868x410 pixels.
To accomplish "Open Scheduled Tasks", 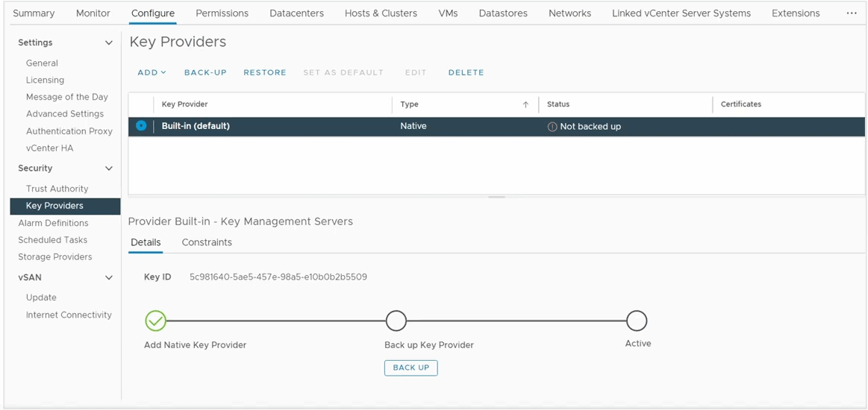I will (52, 240).
